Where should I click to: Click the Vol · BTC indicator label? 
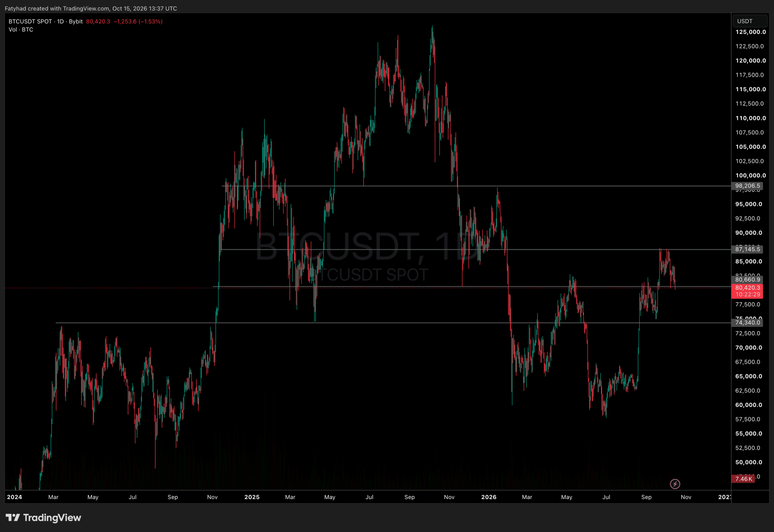click(21, 30)
